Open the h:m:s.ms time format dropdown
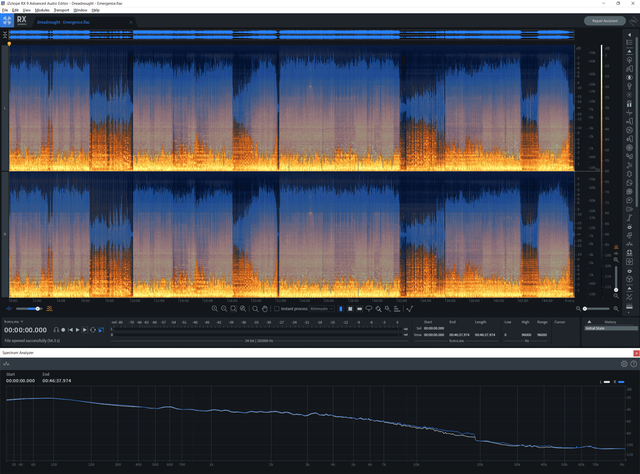Screen dimensions: 640x474 [x=13, y=322]
